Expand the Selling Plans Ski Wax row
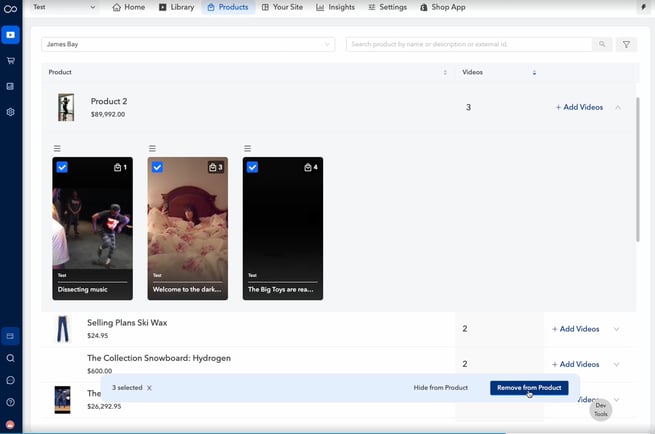This screenshot has height=434, width=655. (617, 329)
